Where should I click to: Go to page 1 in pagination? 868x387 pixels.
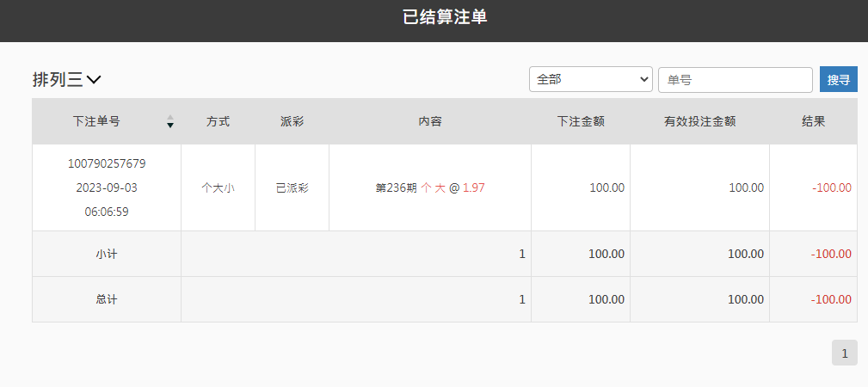click(x=844, y=353)
